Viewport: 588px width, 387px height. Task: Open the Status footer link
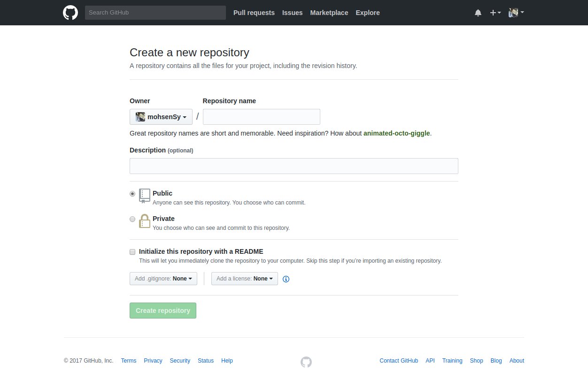pos(206,361)
